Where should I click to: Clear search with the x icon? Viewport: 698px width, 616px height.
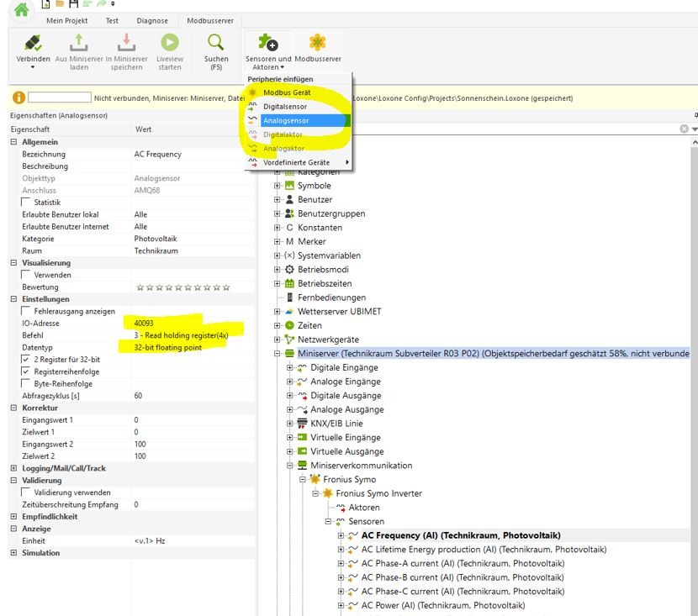[x=684, y=129]
